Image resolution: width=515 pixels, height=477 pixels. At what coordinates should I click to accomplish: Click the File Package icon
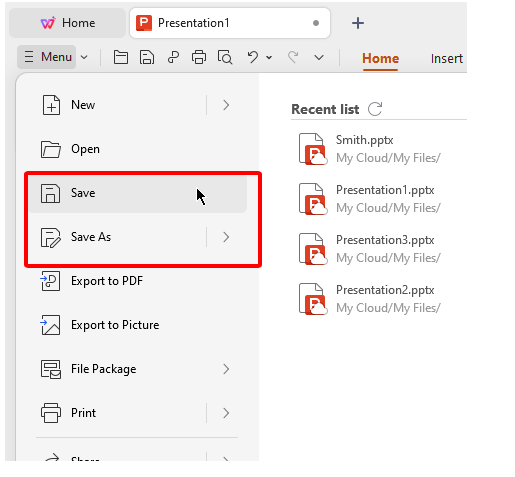click(x=51, y=369)
